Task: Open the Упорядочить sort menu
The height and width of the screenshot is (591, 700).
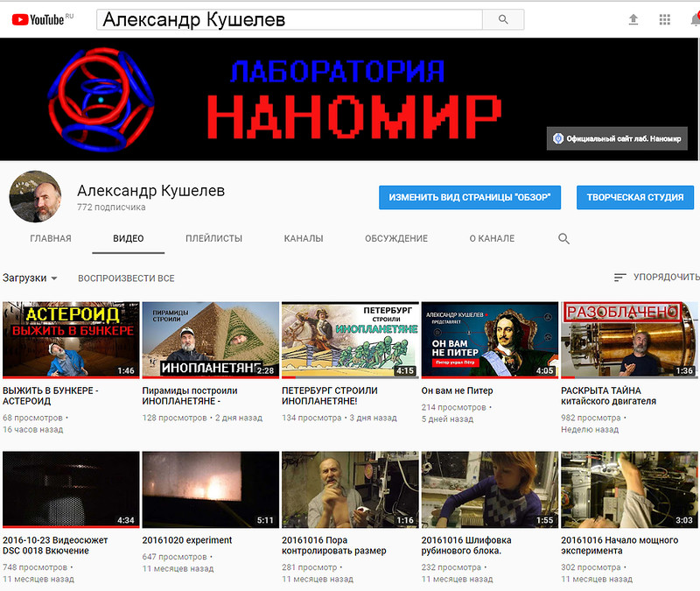Action: coord(656,278)
